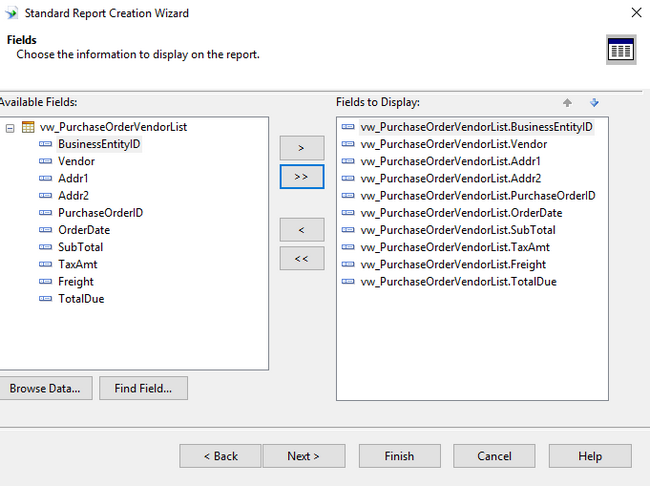This screenshot has width=650, height=486.
Task: Click the field icon beside display list TaxAmt
Action: tap(348, 247)
